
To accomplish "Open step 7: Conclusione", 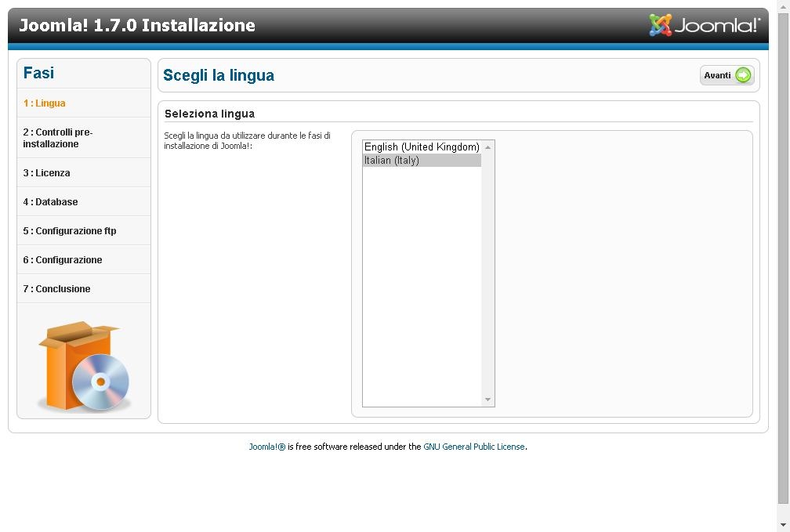I will tap(56, 288).
